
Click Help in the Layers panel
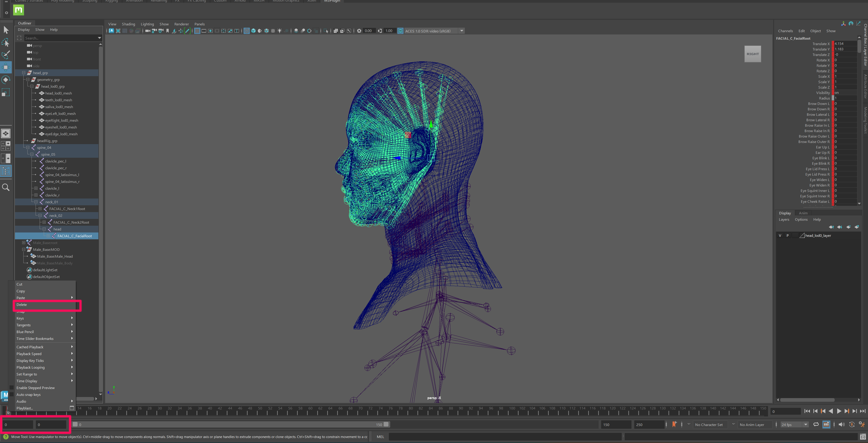(817, 219)
